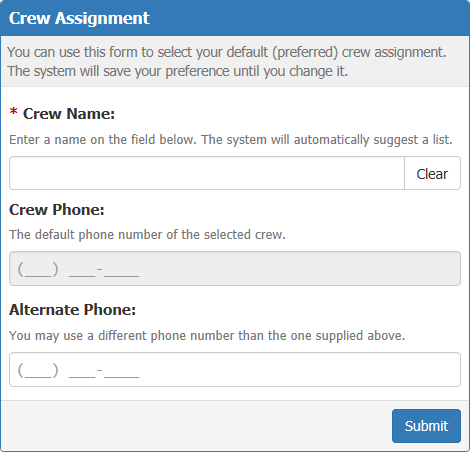Click the 'different phone number' help text

(x=207, y=336)
